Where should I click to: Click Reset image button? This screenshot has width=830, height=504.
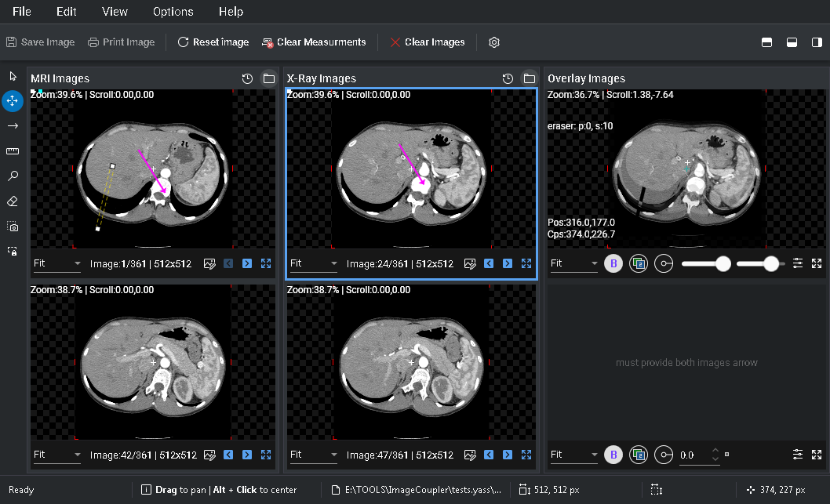(x=213, y=42)
